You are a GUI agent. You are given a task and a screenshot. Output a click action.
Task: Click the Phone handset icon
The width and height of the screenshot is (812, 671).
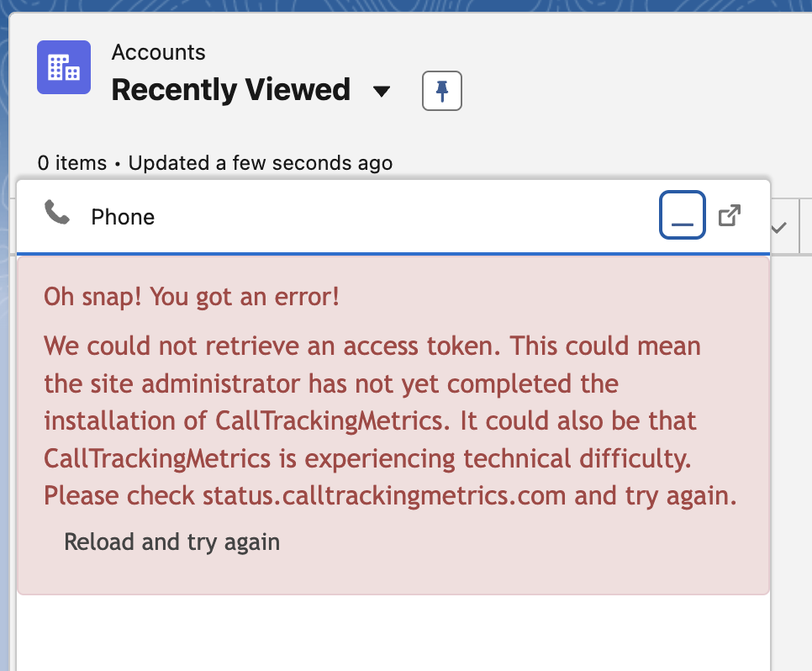click(x=57, y=214)
